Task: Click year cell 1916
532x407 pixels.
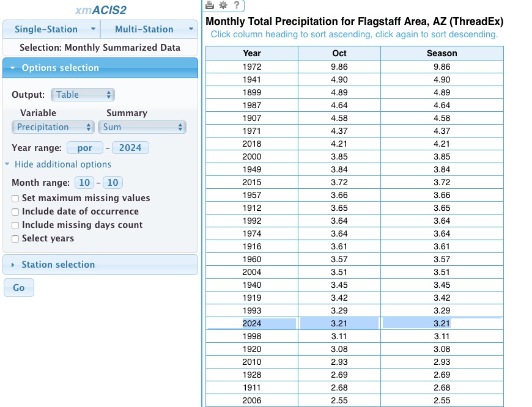Action: click(x=252, y=246)
